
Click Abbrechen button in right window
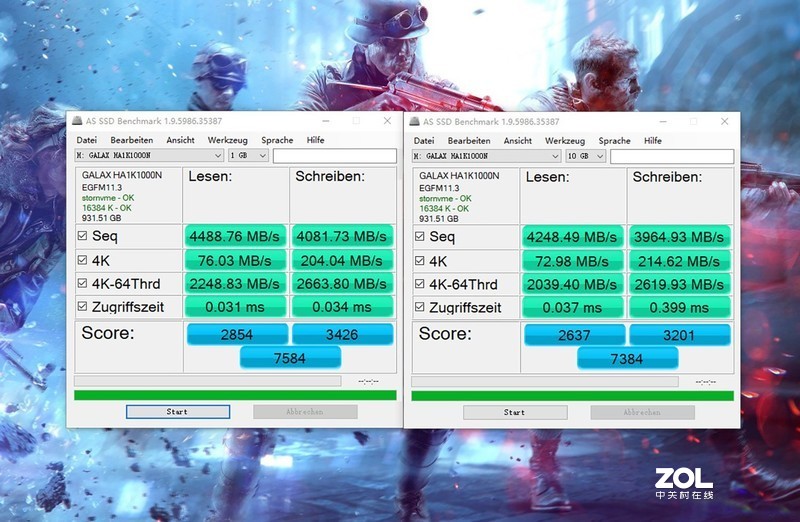(x=642, y=412)
